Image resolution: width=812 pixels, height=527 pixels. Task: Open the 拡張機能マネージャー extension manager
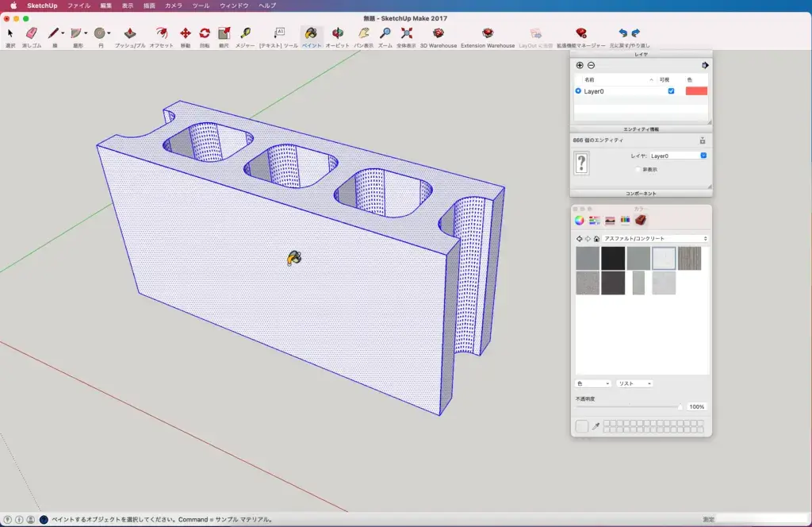581,33
